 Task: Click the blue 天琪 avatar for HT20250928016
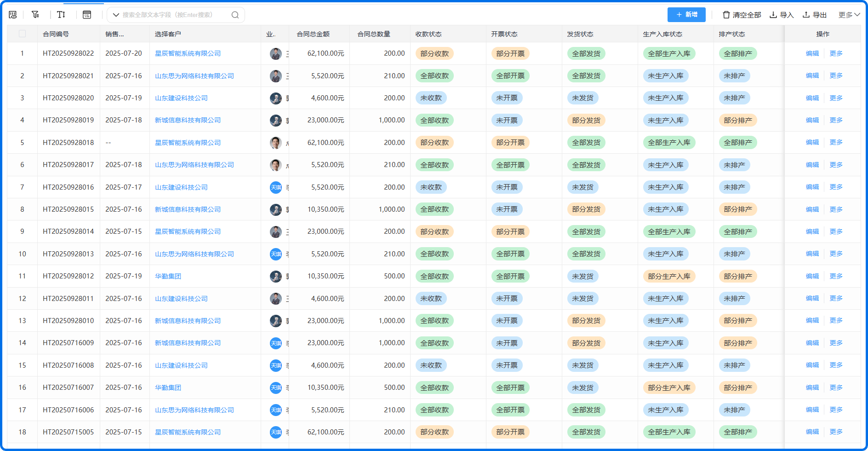(275, 187)
